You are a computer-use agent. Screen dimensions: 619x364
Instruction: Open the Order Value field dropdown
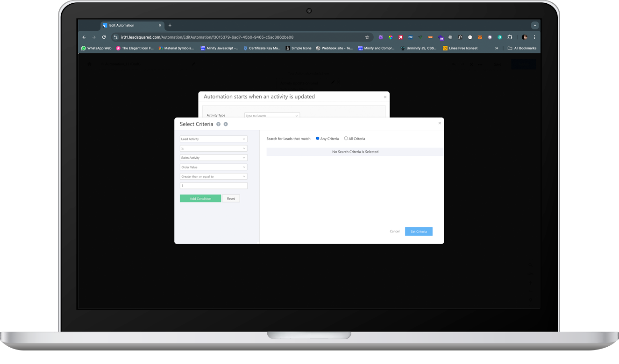[x=213, y=167]
